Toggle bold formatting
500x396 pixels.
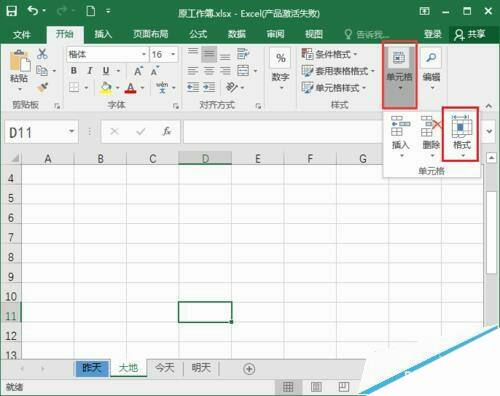coord(74,71)
